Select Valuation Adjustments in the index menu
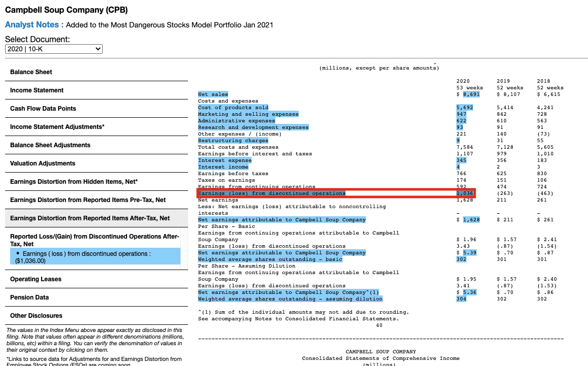 (43, 163)
